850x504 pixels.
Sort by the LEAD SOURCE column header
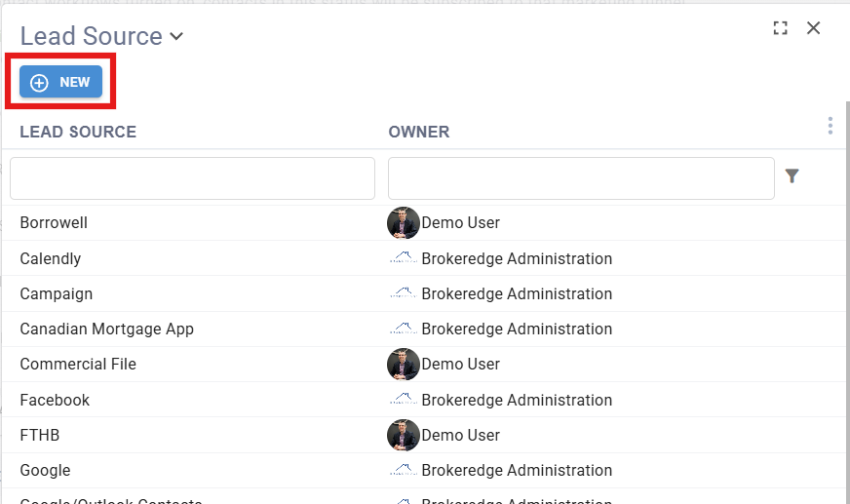pos(78,132)
